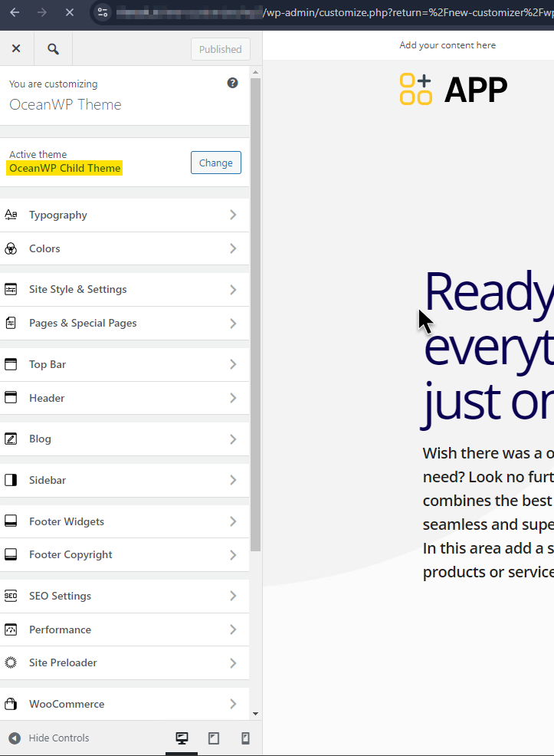Expand the Sidebar chevron
The image size is (554, 756).
(x=233, y=480)
